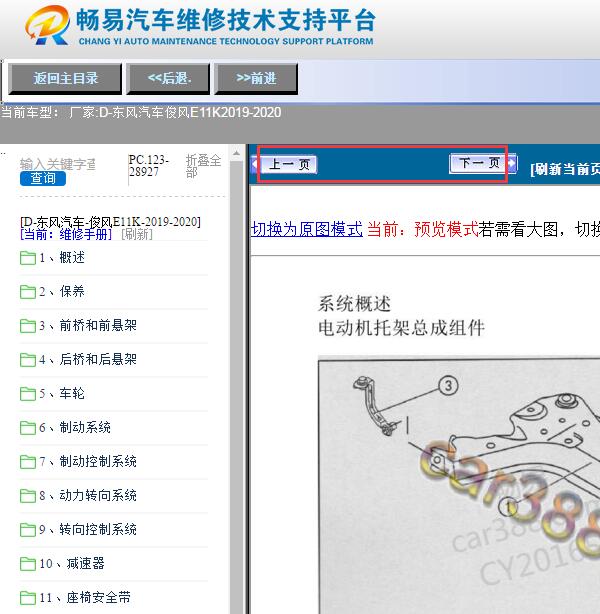This screenshot has width=600, height=614.
Task: Expand 3、前桥和前悬架 chapter
Action: (88, 325)
